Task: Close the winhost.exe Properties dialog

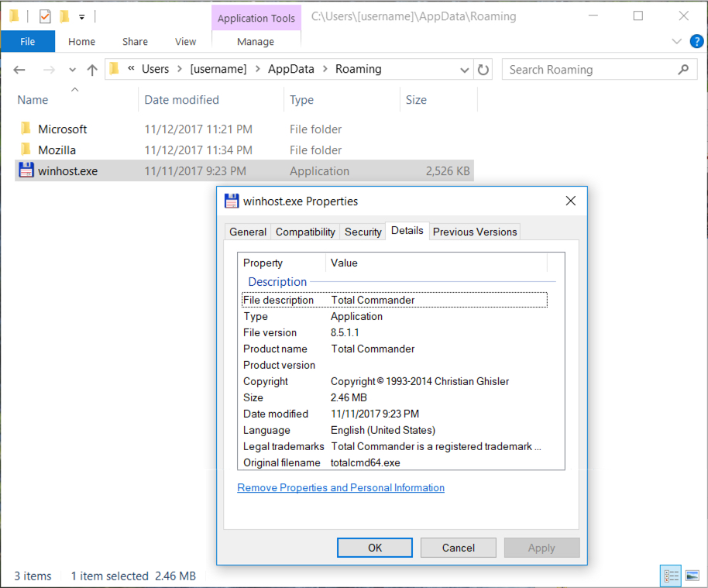Action: click(571, 201)
